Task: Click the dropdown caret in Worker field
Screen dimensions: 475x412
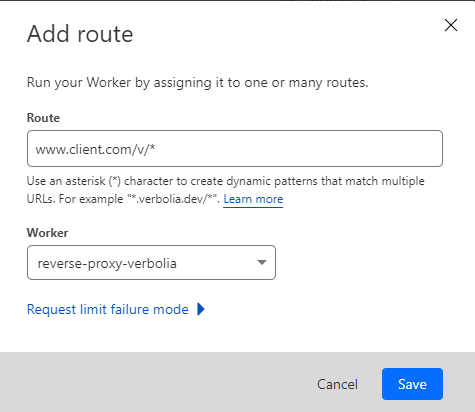Action: click(x=262, y=262)
